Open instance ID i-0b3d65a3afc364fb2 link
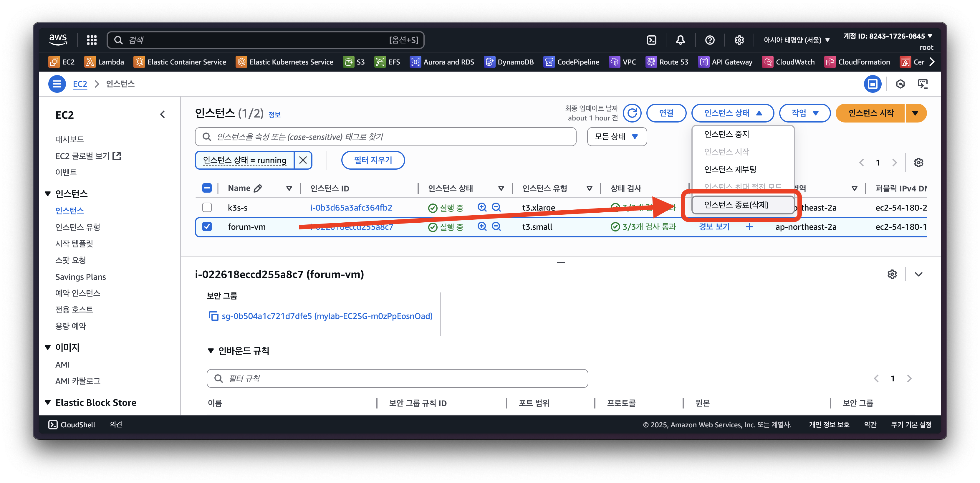 coord(351,207)
